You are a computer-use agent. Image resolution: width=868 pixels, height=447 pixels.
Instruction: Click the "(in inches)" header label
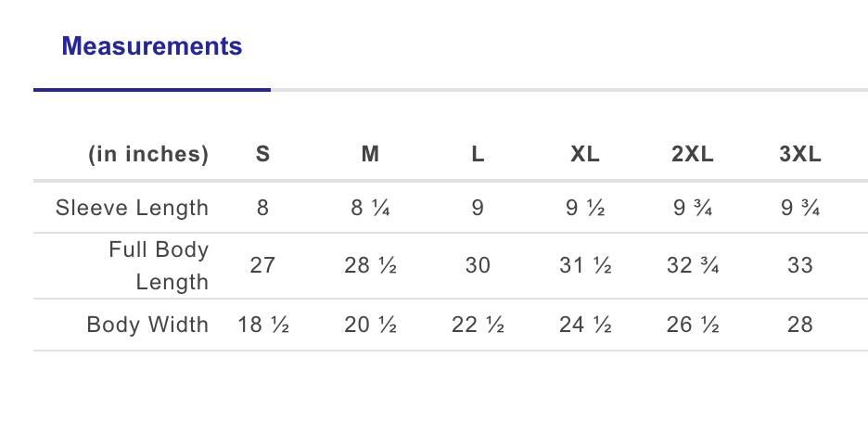coord(148,155)
